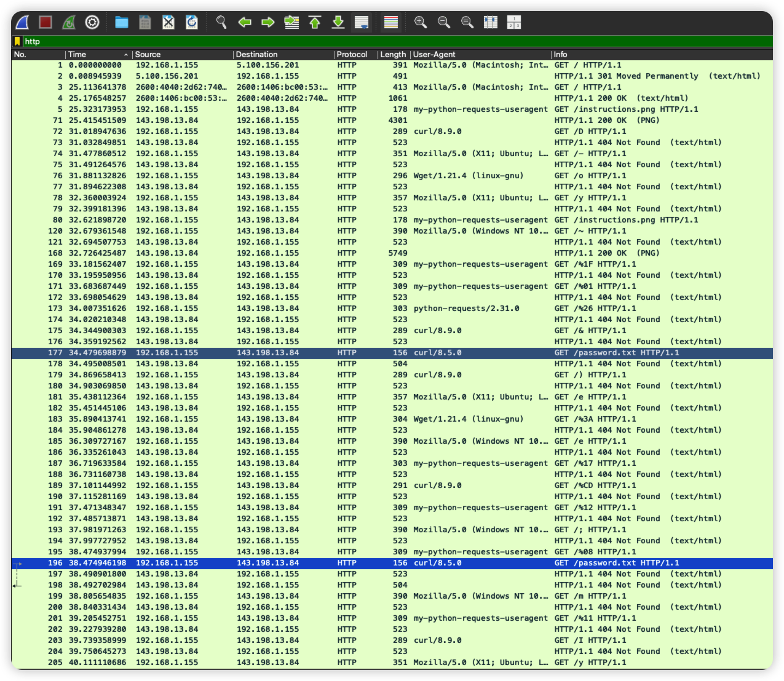Select packet 179 GET /) request
Image resolution: width=784 pixels, height=681 pixels.
pos(392,375)
